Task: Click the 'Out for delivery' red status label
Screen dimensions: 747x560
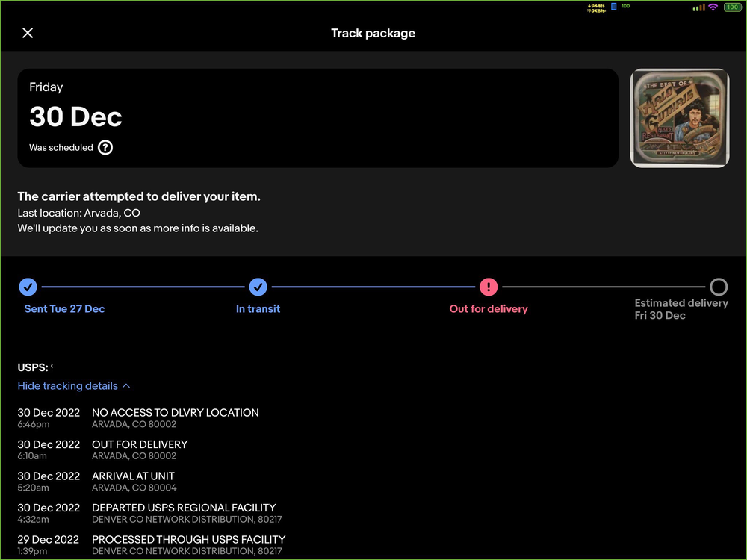Action: pyautogui.click(x=489, y=309)
